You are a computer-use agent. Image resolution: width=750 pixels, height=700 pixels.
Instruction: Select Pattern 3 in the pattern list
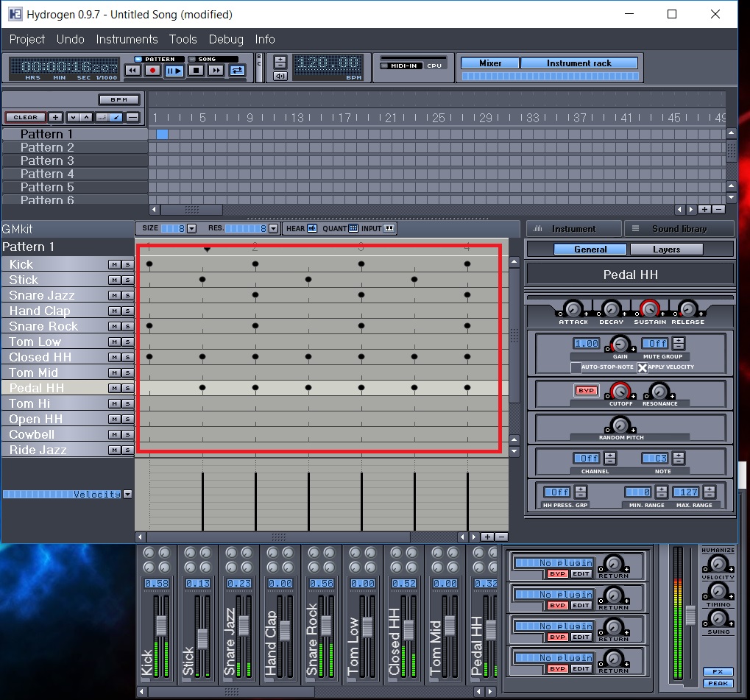point(49,160)
